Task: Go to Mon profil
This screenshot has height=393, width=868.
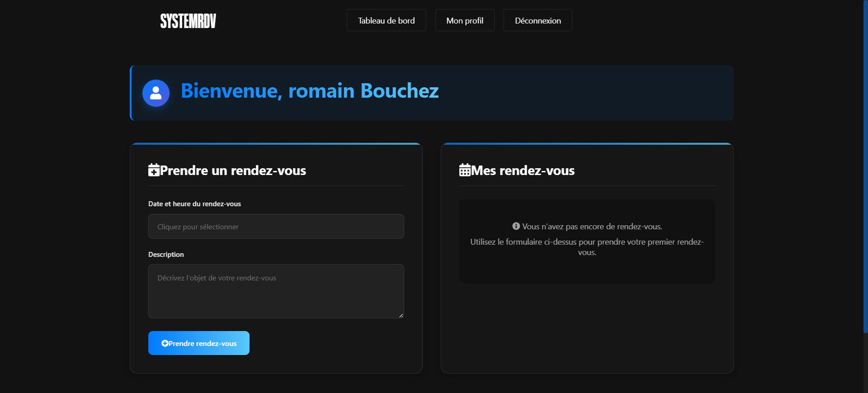Action: pos(465,20)
